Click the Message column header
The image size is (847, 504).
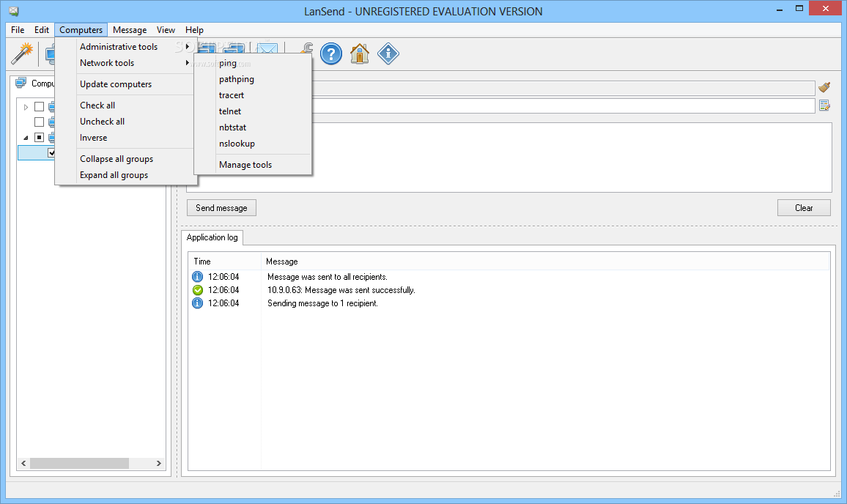coord(546,262)
